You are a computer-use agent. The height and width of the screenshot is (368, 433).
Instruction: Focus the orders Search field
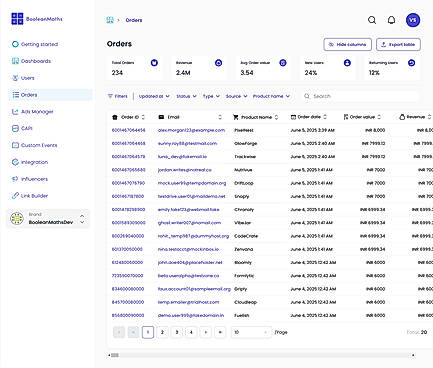tap(359, 96)
